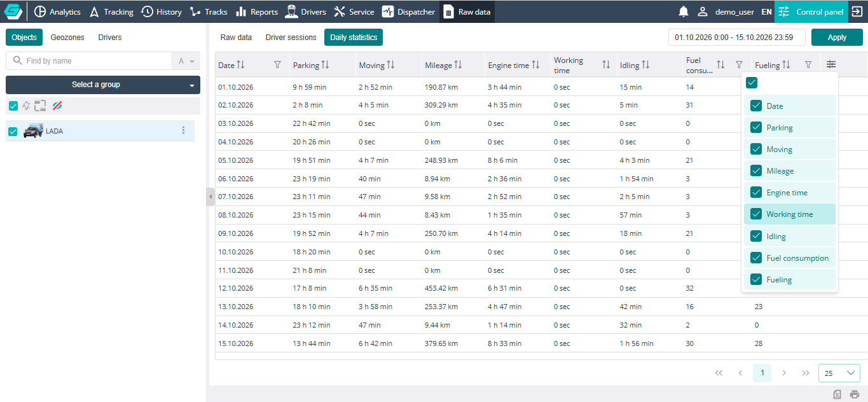Click the Date column filter icon
The image size is (868, 402).
pyautogui.click(x=277, y=65)
